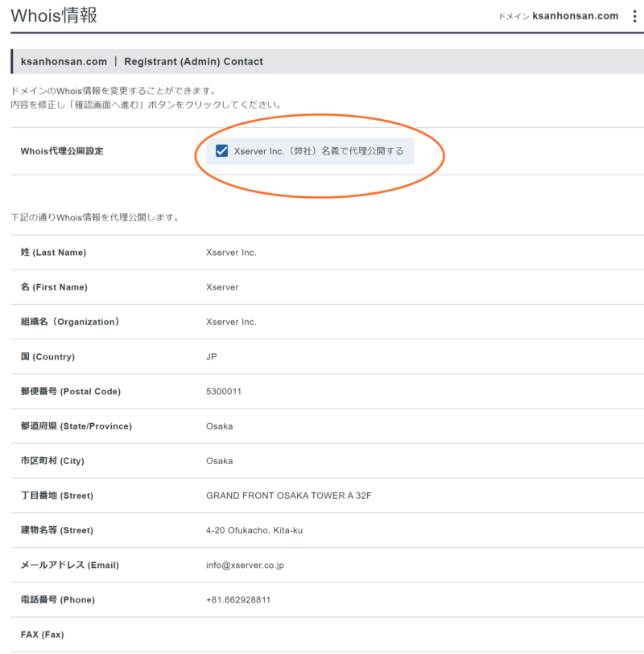Click the 'FAX (Fax)' row label
The width and height of the screenshot is (644, 654).
tap(42, 635)
